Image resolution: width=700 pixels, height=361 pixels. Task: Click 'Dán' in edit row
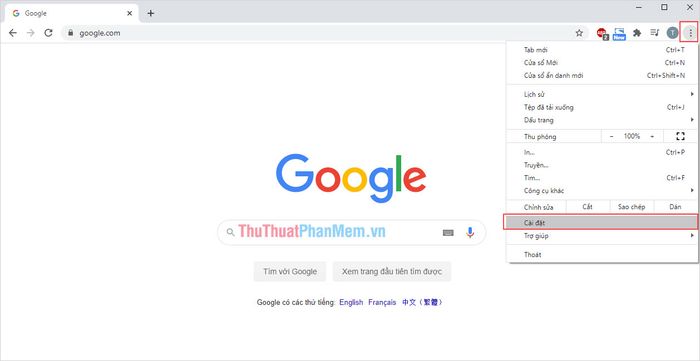(675, 207)
